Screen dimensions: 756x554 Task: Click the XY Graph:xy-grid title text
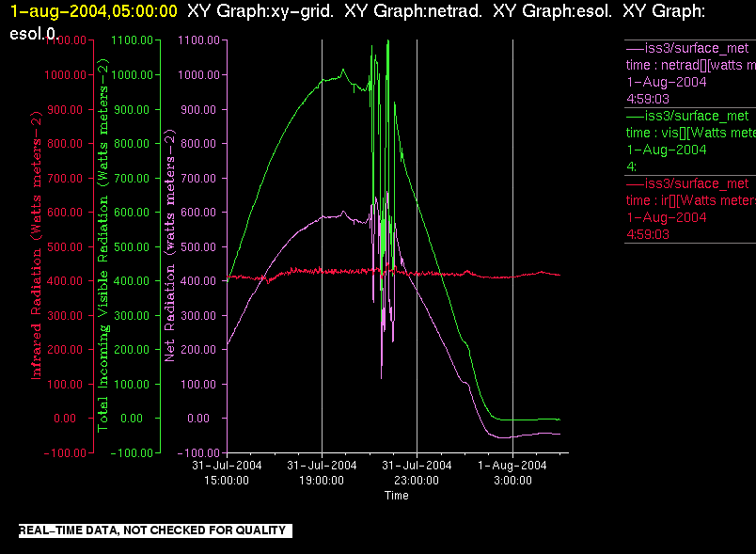tap(260, 11)
